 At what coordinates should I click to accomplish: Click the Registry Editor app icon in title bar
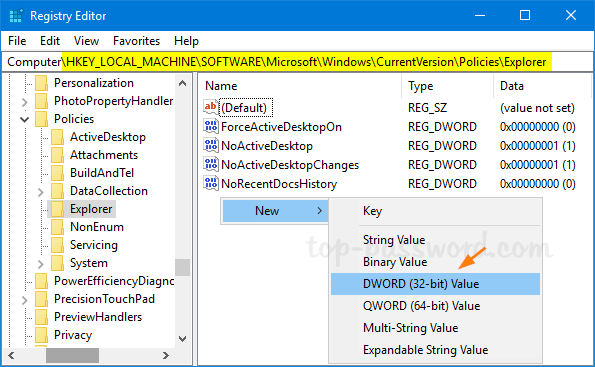(16, 16)
